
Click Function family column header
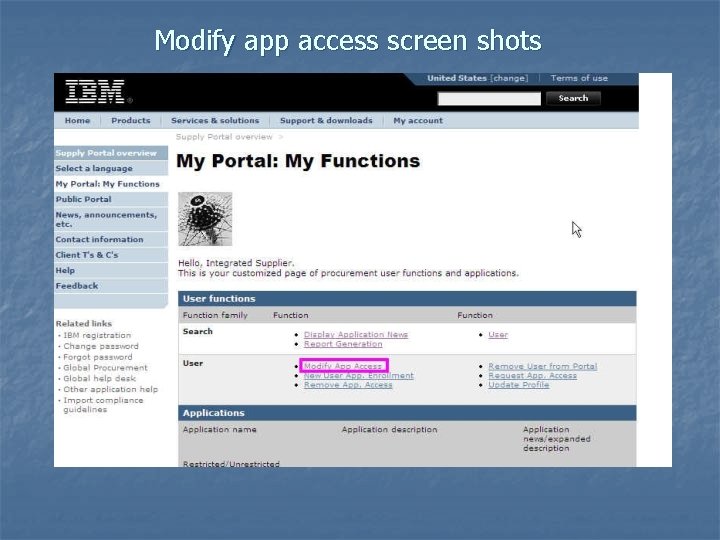215,315
